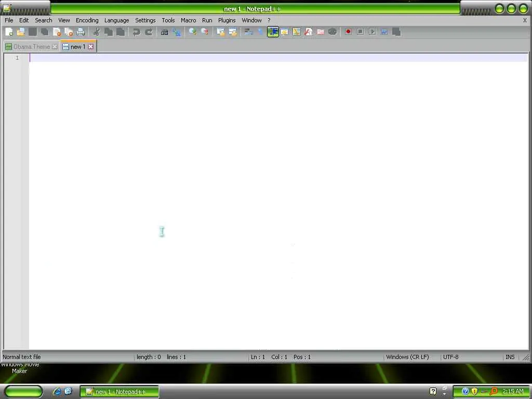Toggle word wrap in the toolbar
The height and width of the screenshot is (399, 532).
249,32
